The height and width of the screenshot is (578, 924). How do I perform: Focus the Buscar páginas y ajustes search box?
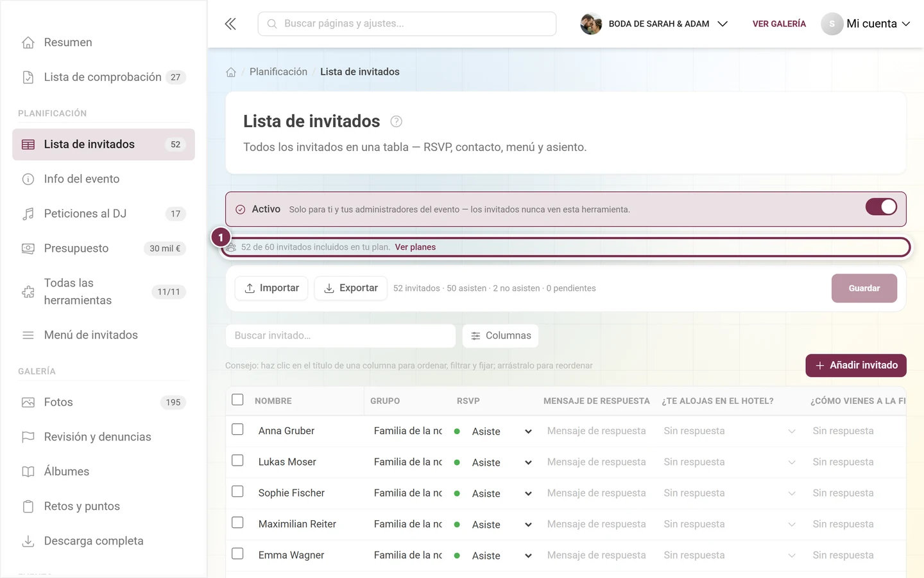pyautogui.click(x=407, y=24)
